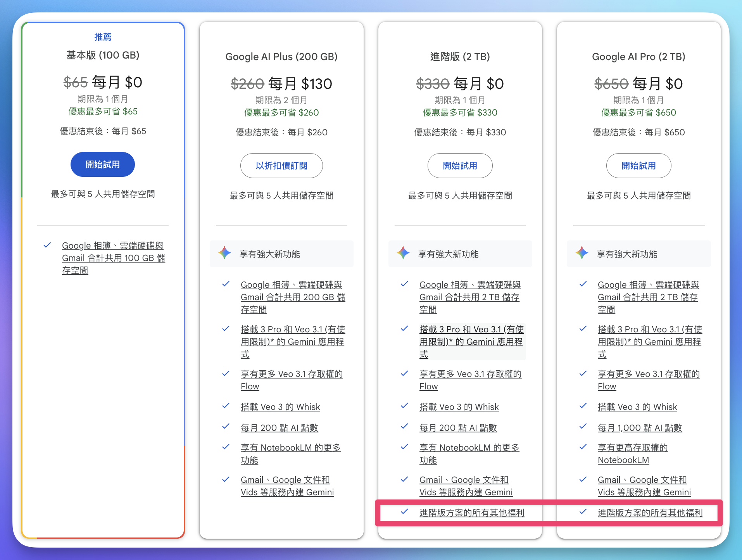Start trial for Google AI Pro plan
Viewport: 742px width, 560px height.
click(x=638, y=166)
